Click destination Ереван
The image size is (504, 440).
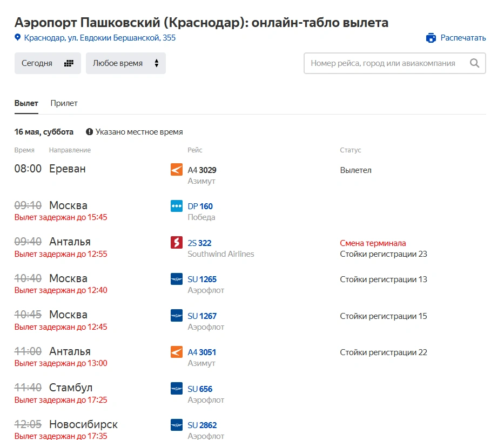click(x=67, y=169)
